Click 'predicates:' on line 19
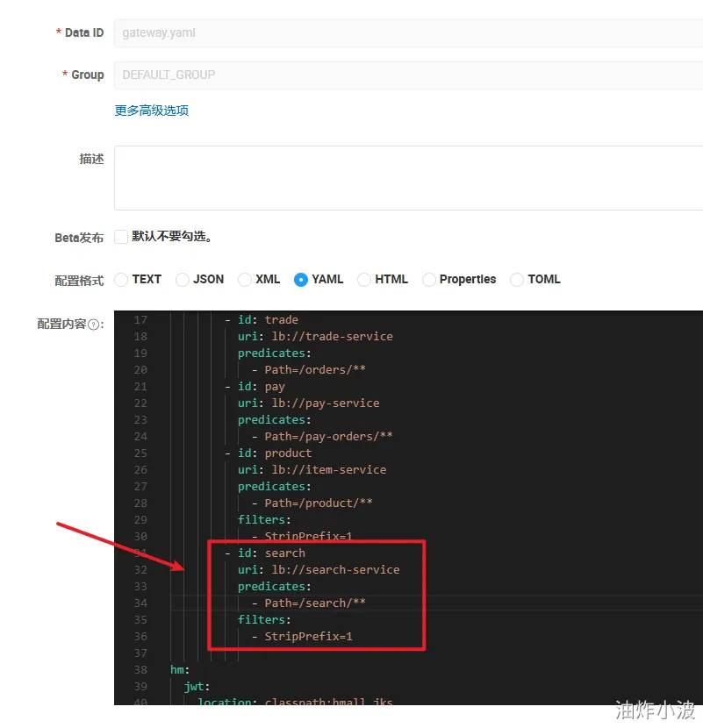Screen dimensions: 703x728 coord(275,353)
